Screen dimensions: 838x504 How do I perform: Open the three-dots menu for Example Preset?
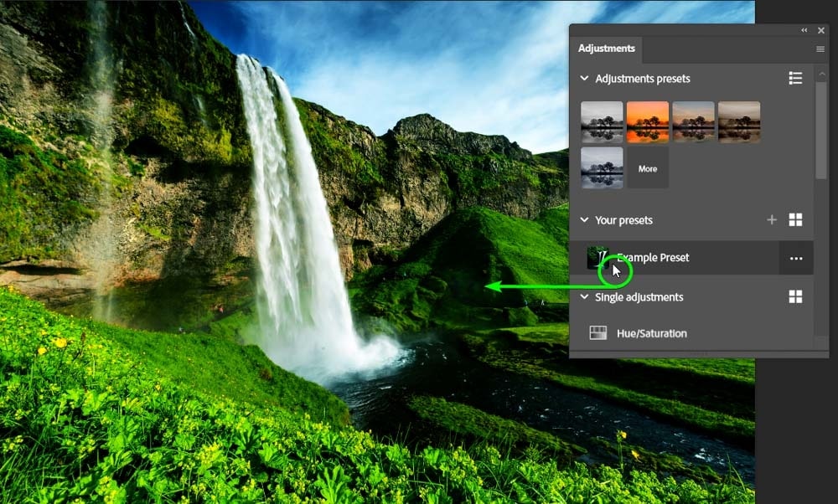795,259
